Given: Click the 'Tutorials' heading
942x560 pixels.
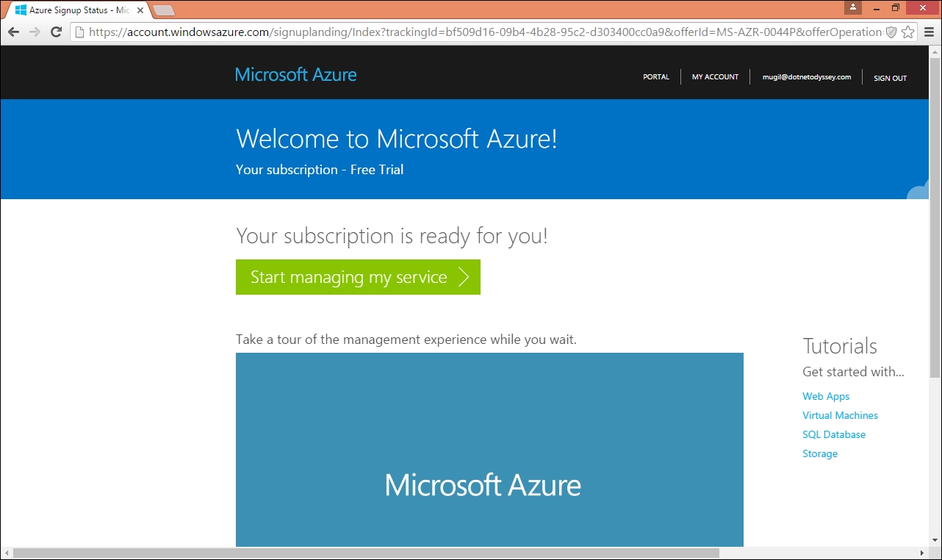Looking at the screenshot, I should click(x=840, y=346).
